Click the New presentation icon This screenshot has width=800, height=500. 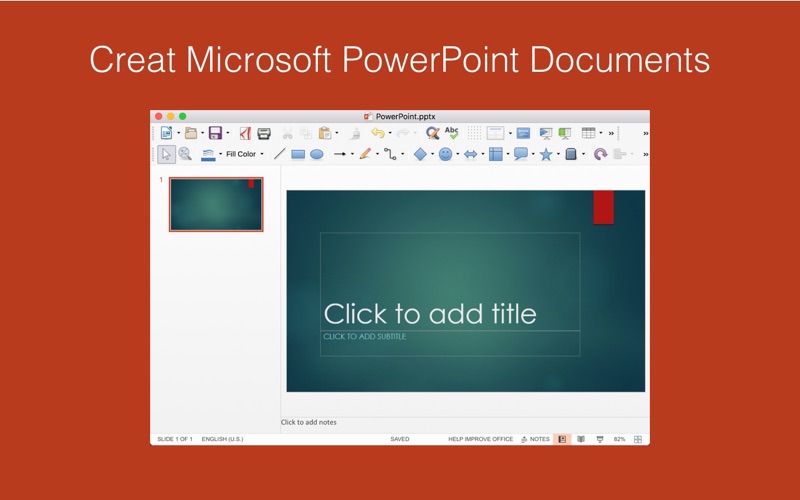pyautogui.click(x=166, y=133)
